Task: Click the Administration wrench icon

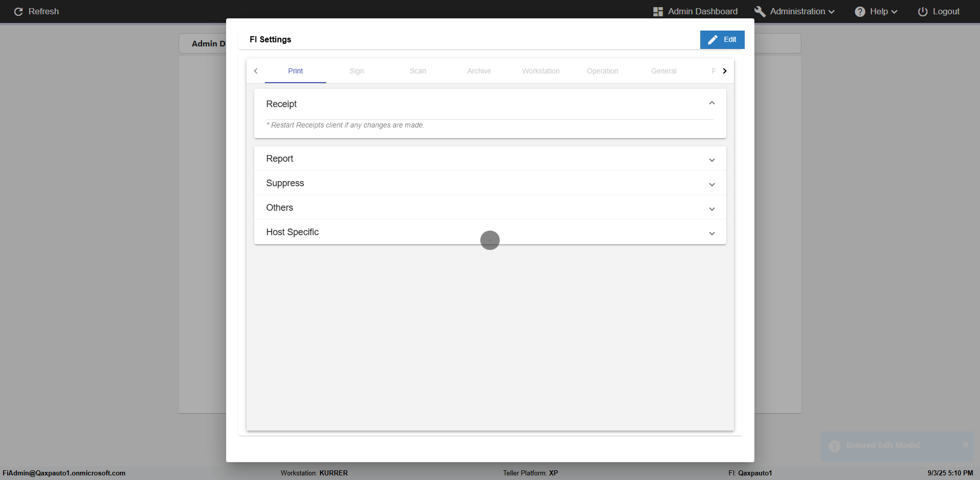Action: 760,12
